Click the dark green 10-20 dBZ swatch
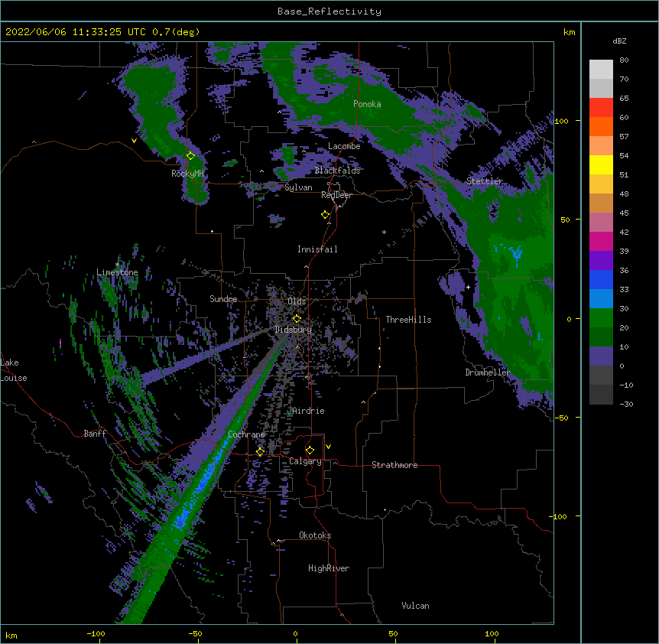Image resolution: width=659 pixels, height=644 pixels. coord(601,337)
